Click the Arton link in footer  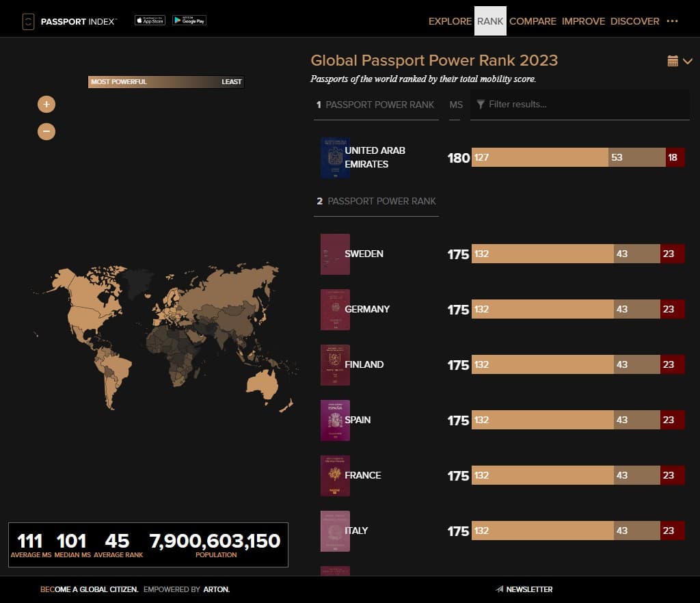click(216, 589)
